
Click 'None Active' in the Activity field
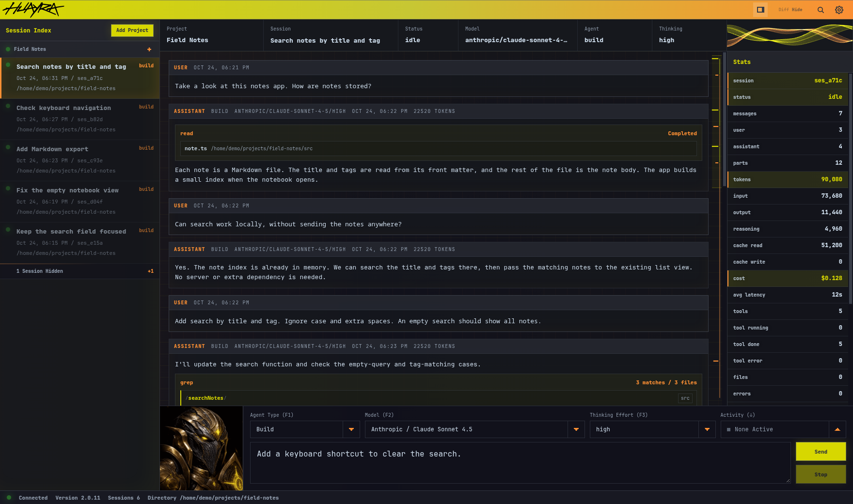coord(754,429)
